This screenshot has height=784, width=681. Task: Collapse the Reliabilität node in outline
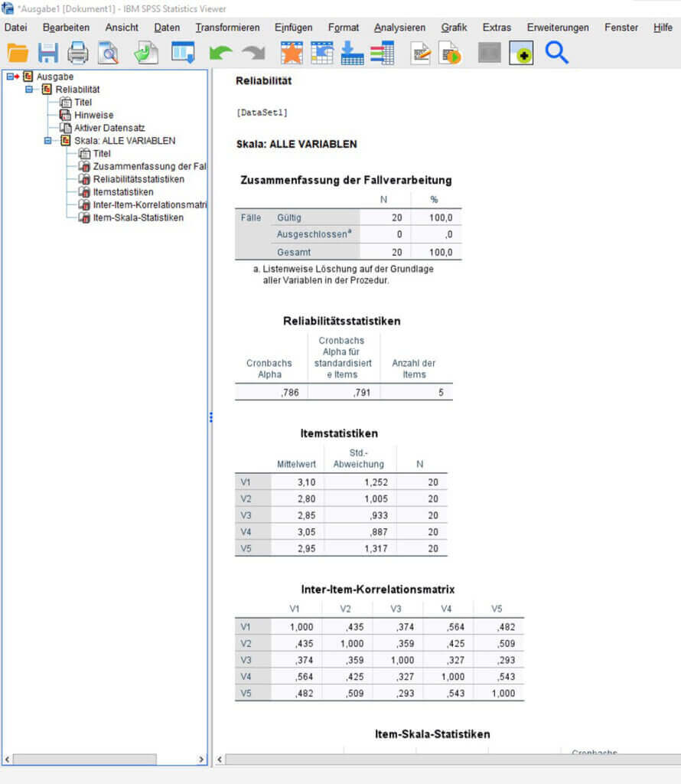pyautogui.click(x=29, y=90)
